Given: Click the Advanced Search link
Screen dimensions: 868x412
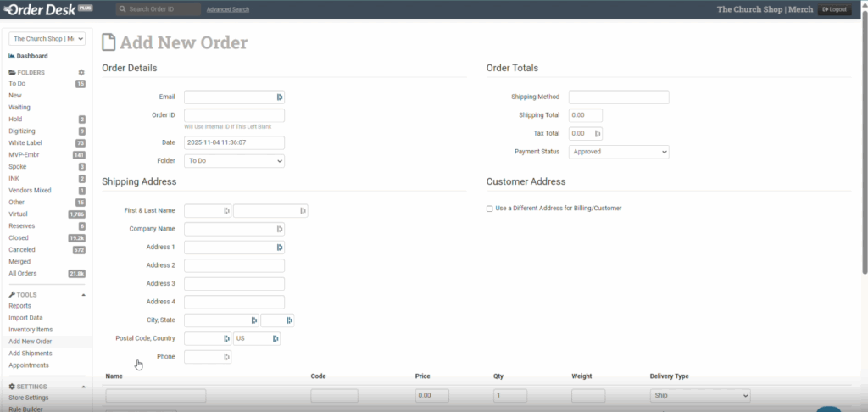Looking at the screenshot, I should [227, 9].
